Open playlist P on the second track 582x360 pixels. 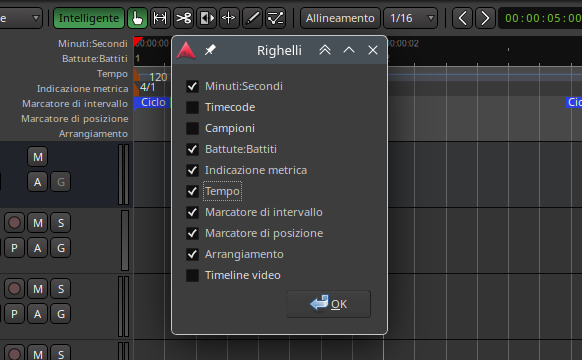click(x=14, y=248)
